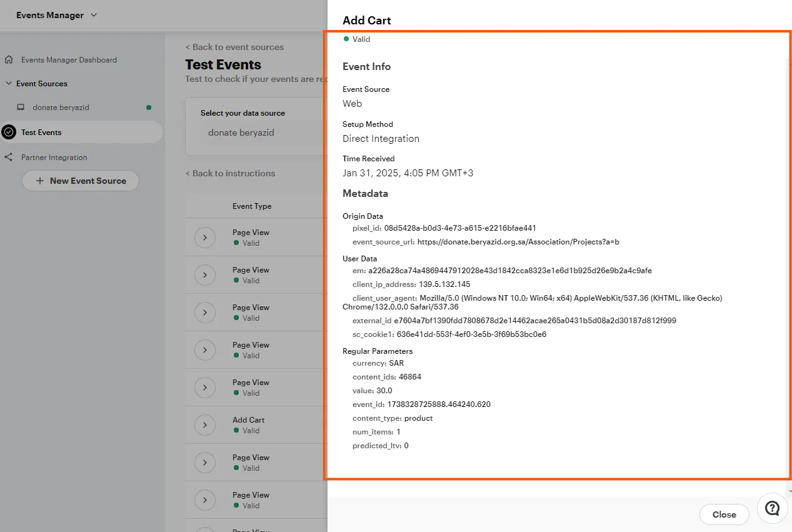Click the num_items value 1
This screenshot has width=792, height=532.
398,432
